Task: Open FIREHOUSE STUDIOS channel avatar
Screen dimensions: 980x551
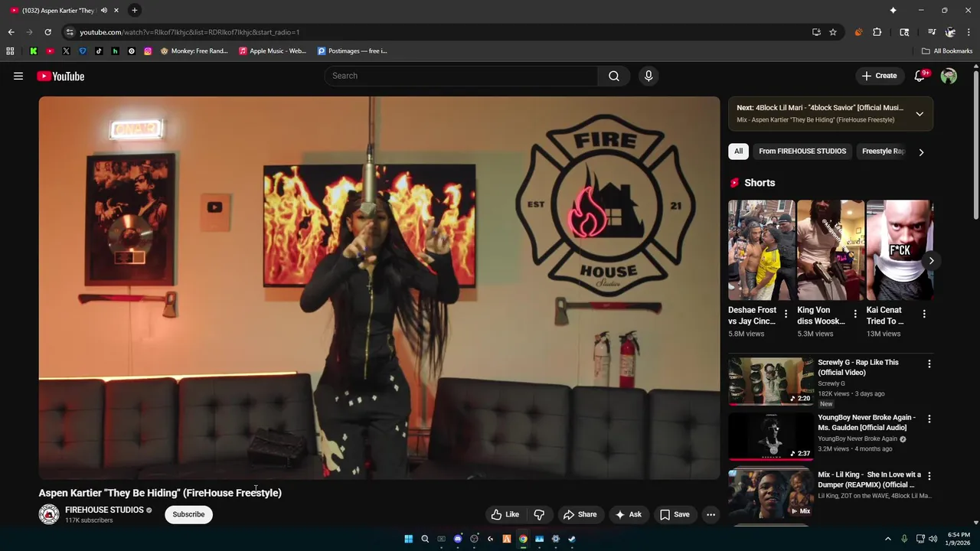Action: pyautogui.click(x=49, y=514)
